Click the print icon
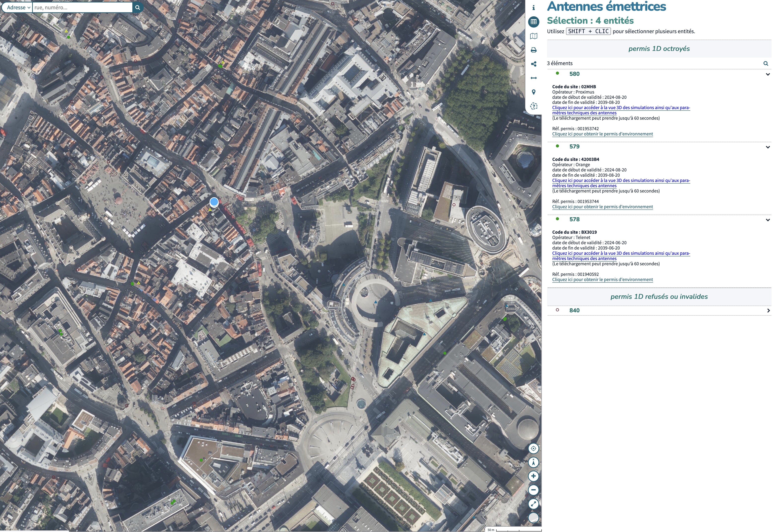This screenshot has width=774, height=532. pyautogui.click(x=533, y=50)
